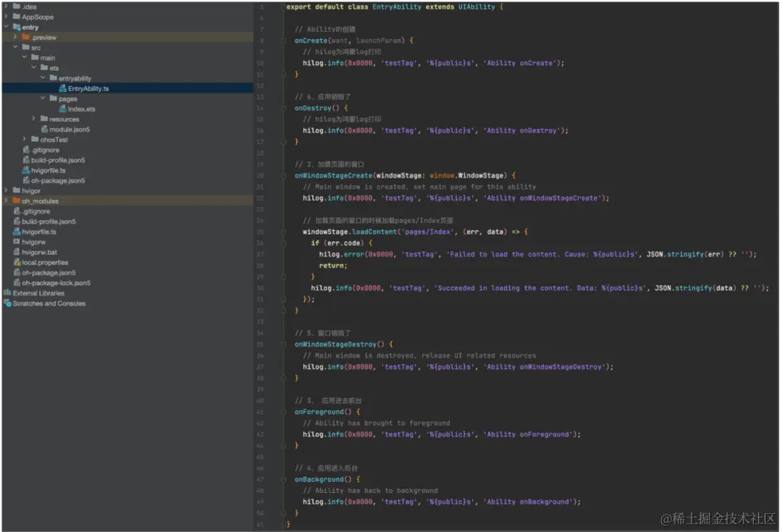
Task: Click the .idea folder icon
Action: (x=17, y=7)
